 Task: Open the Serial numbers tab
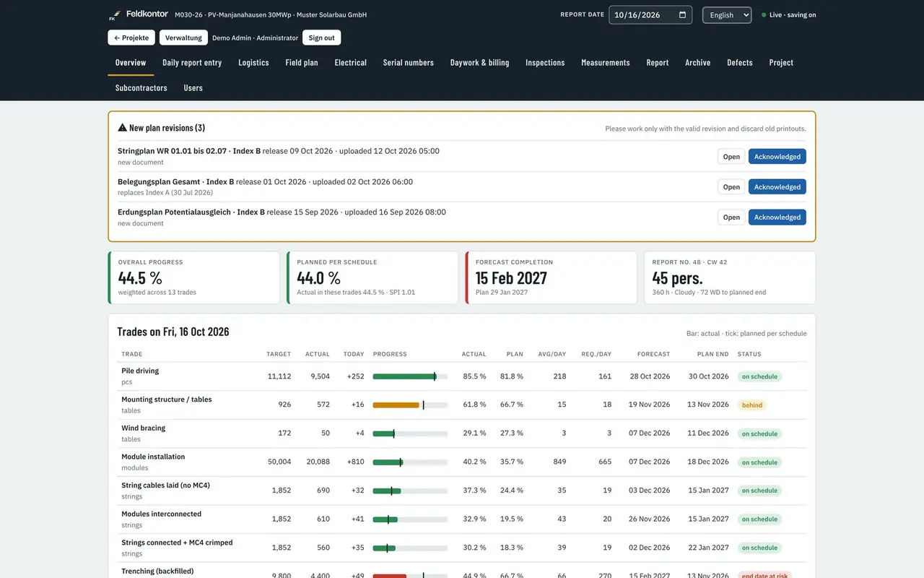409,63
